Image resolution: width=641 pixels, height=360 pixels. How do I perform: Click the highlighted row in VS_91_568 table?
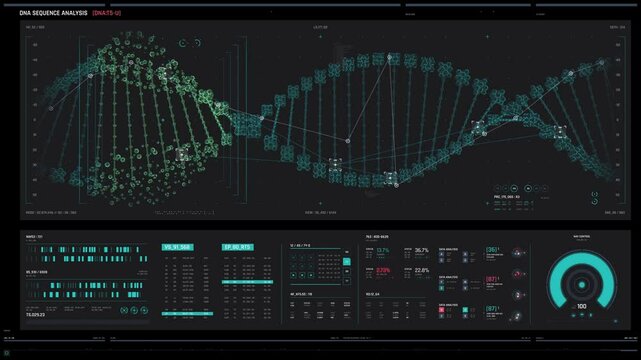pyautogui.click(x=187, y=314)
